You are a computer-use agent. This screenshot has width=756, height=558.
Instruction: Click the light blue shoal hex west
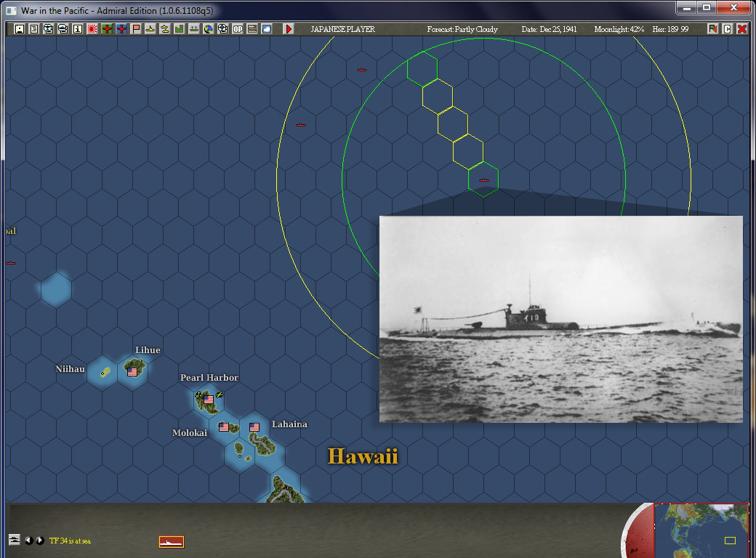coord(56,289)
